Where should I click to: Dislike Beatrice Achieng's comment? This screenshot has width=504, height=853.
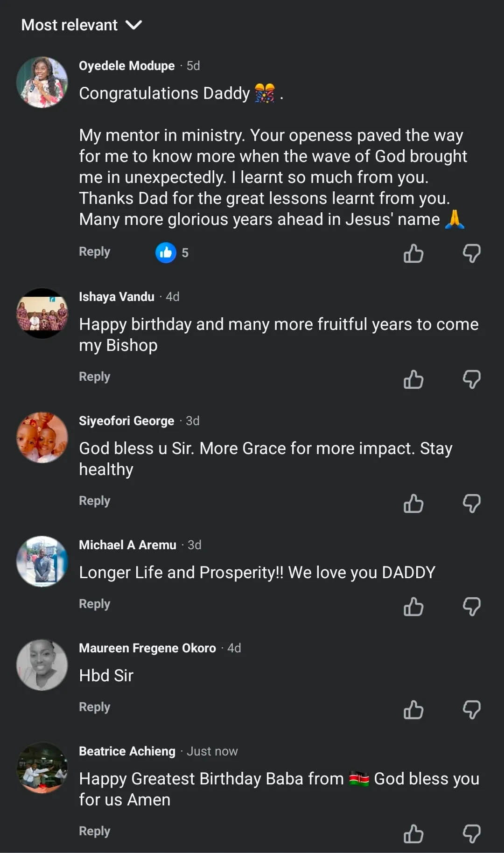[471, 834]
